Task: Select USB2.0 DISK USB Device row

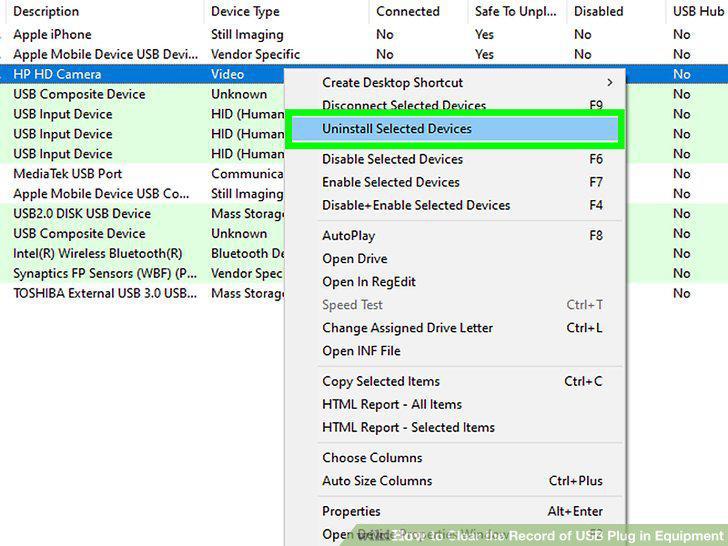Action: click(x=142, y=214)
